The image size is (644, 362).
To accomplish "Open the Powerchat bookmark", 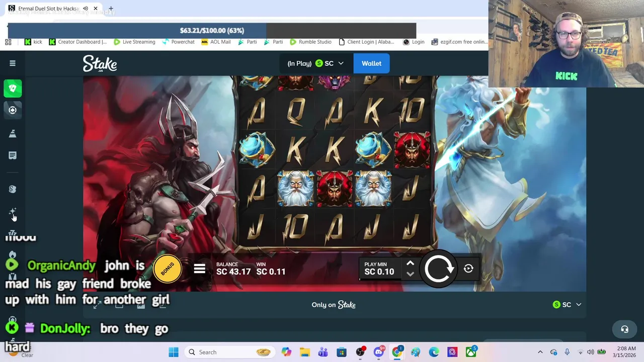I will [x=178, y=42].
